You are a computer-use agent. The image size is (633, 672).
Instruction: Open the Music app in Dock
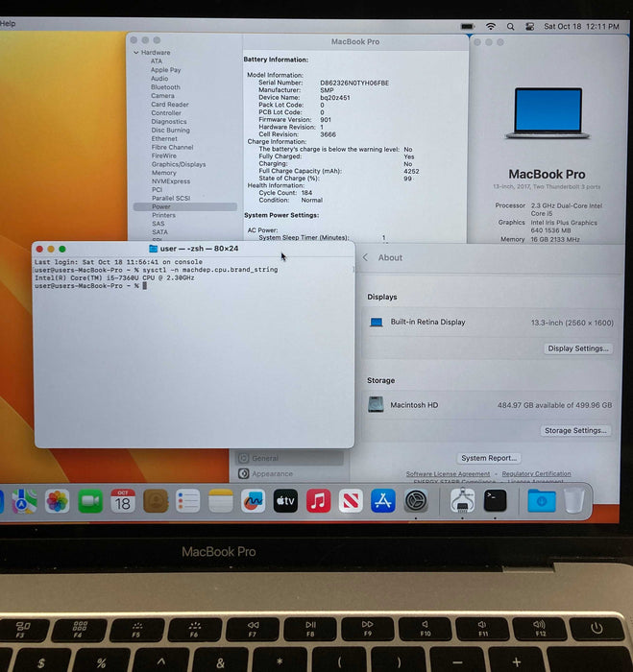click(x=318, y=500)
